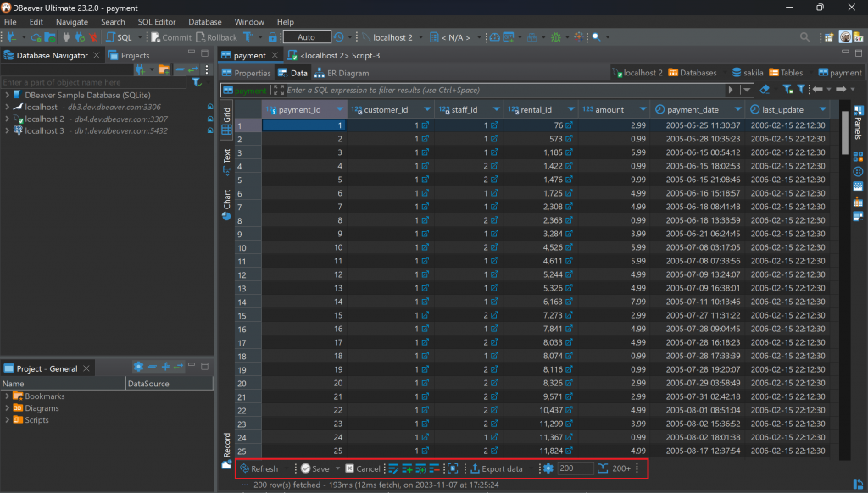
Task: Expand the localhost 3 connection node
Action: [x=7, y=131]
